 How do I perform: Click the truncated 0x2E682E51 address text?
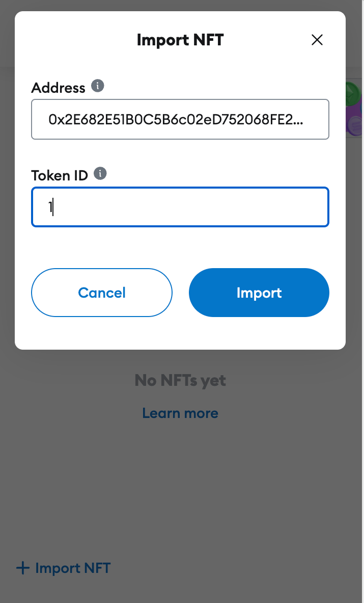176,119
